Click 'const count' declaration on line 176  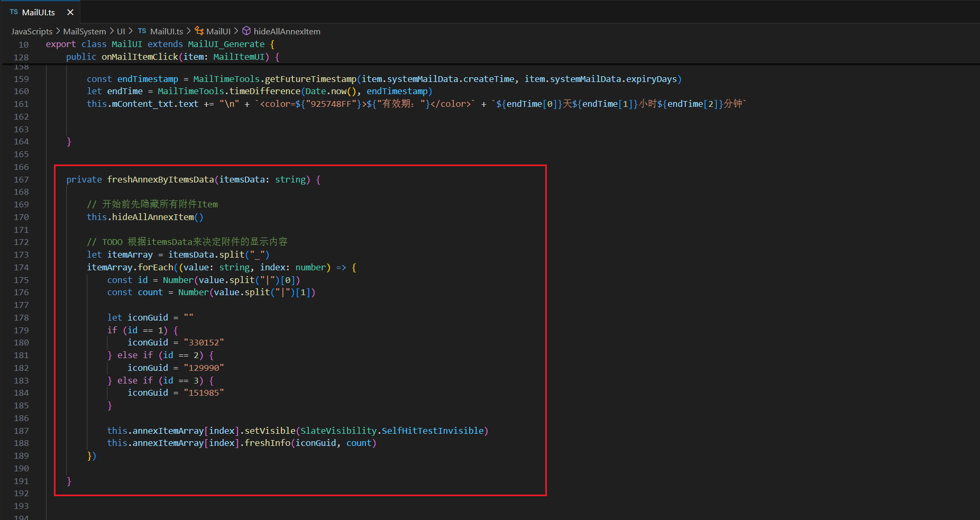135,292
